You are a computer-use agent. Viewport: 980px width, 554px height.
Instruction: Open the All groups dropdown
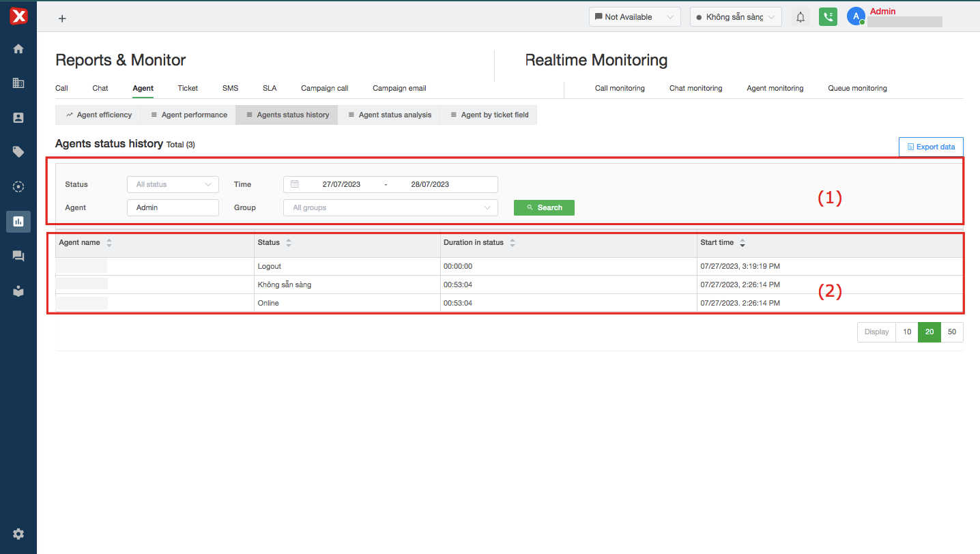(390, 207)
